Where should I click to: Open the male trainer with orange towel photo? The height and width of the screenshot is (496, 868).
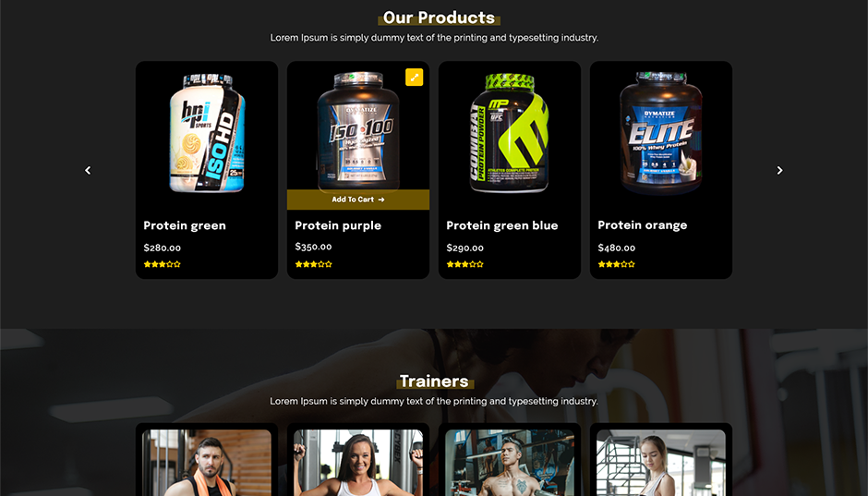click(207, 463)
